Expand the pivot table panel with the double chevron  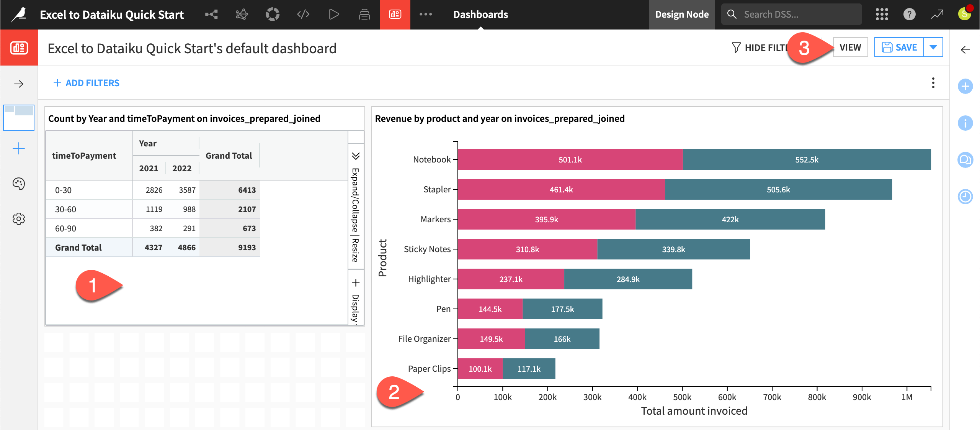pyautogui.click(x=356, y=156)
